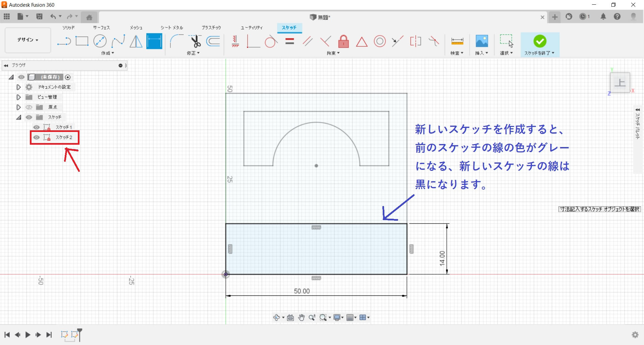Image resolution: width=644 pixels, height=345 pixels.
Task: Toggle visibility of スケッチ1
Action: 37,127
